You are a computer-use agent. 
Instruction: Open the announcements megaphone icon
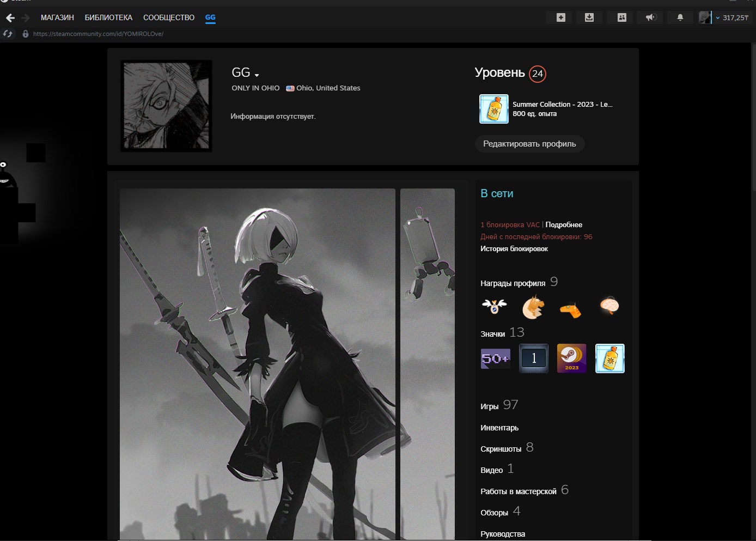pos(651,17)
